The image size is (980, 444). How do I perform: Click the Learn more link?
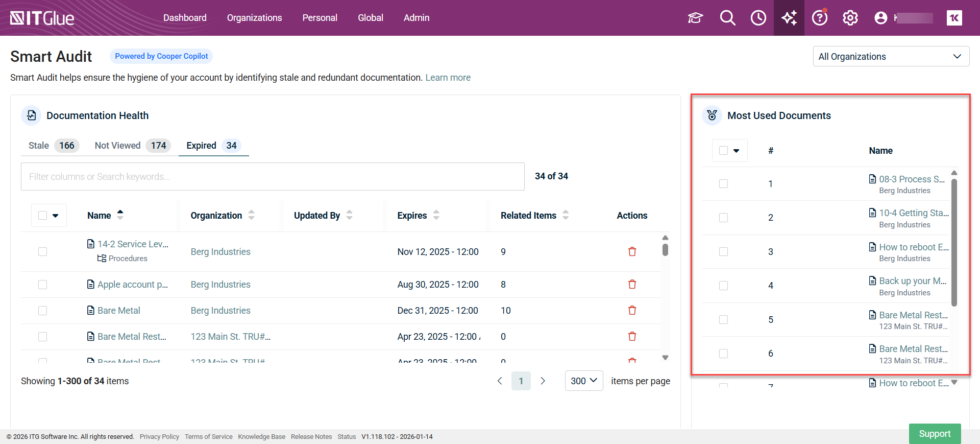tap(448, 78)
